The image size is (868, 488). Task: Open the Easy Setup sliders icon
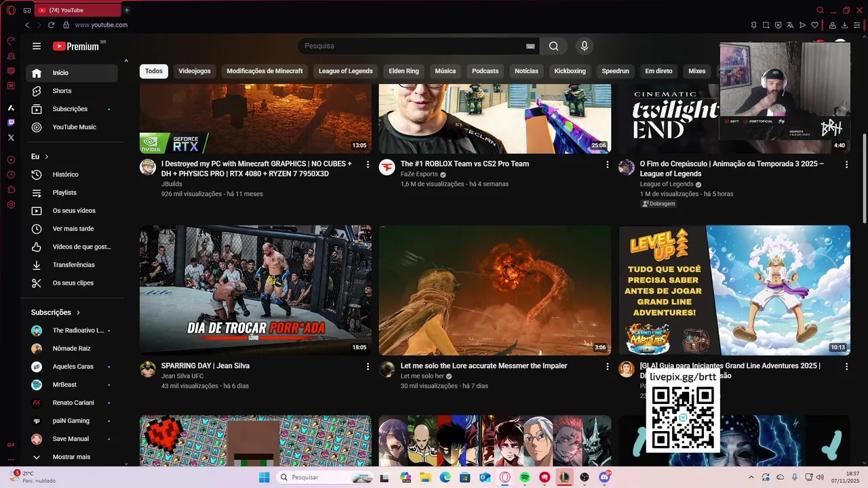[857, 25]
